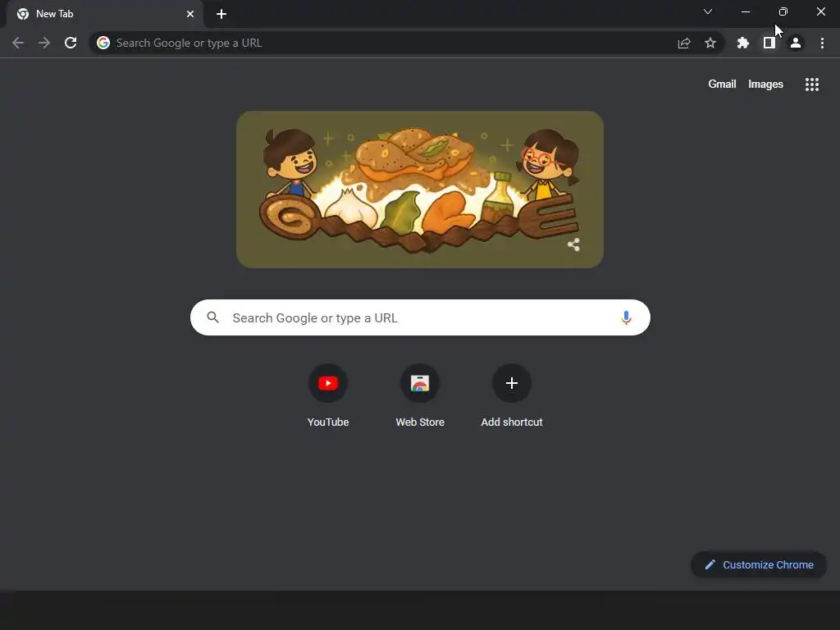Open the Google apps grid

click(x=811, y=84)
